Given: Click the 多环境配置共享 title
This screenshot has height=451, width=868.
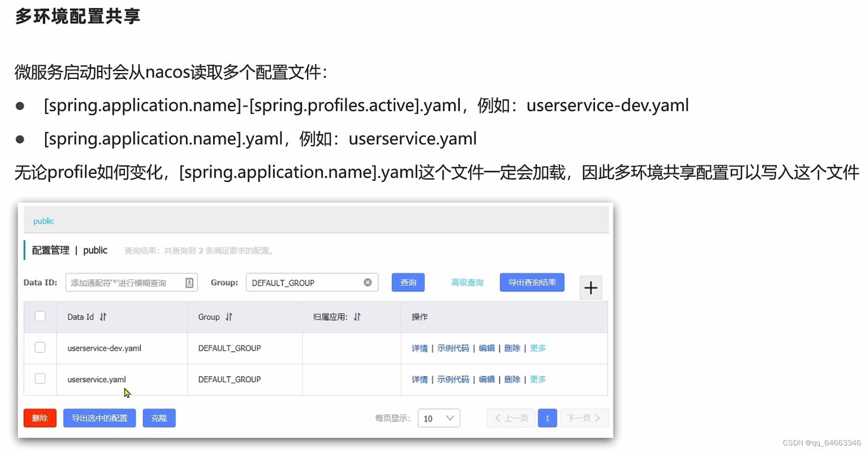Looking at the screenshot, I should click(x=78, y=17).
